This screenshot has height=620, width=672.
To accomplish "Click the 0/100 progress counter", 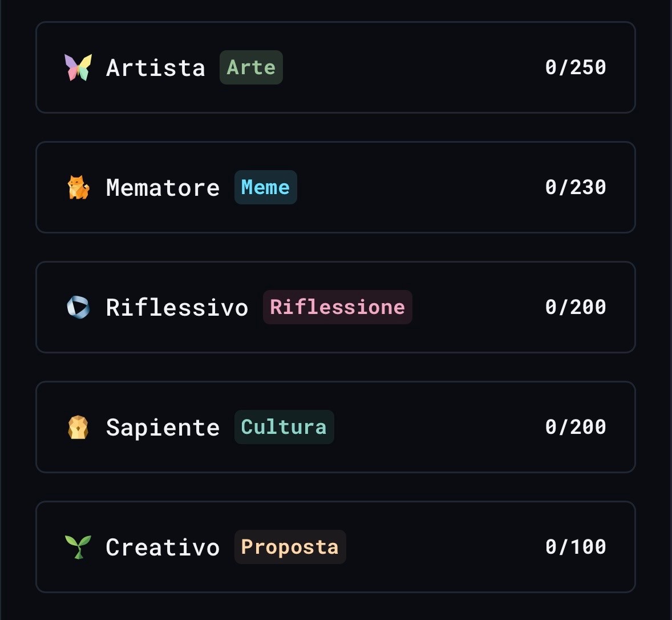I will coord(576,547).
